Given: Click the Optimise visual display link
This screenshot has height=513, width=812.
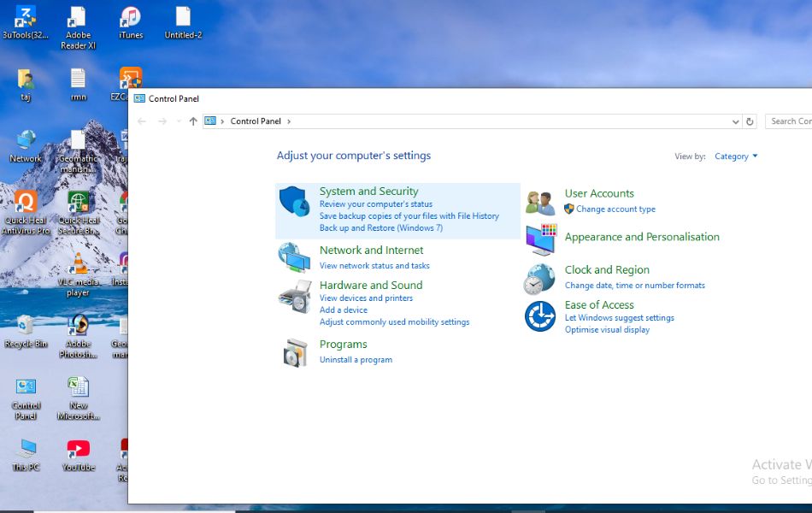Looking at the screenshot, I should [607, 330].
